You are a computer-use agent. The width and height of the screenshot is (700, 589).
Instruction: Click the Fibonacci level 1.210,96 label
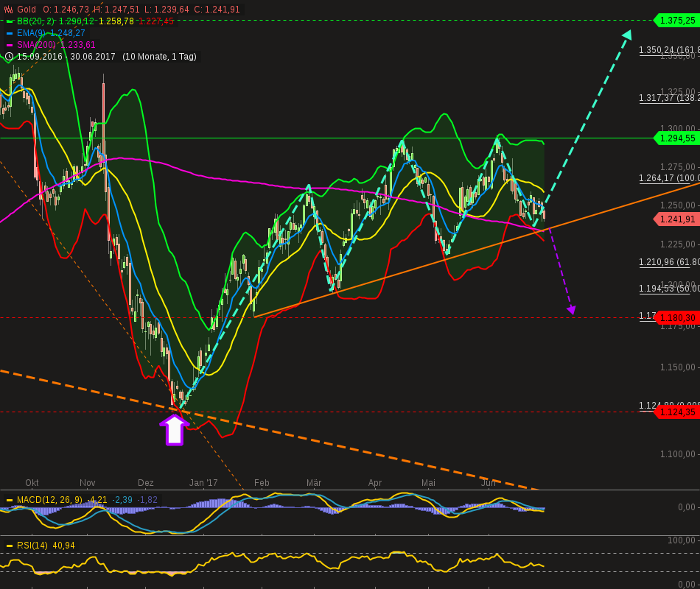[669, 262]
